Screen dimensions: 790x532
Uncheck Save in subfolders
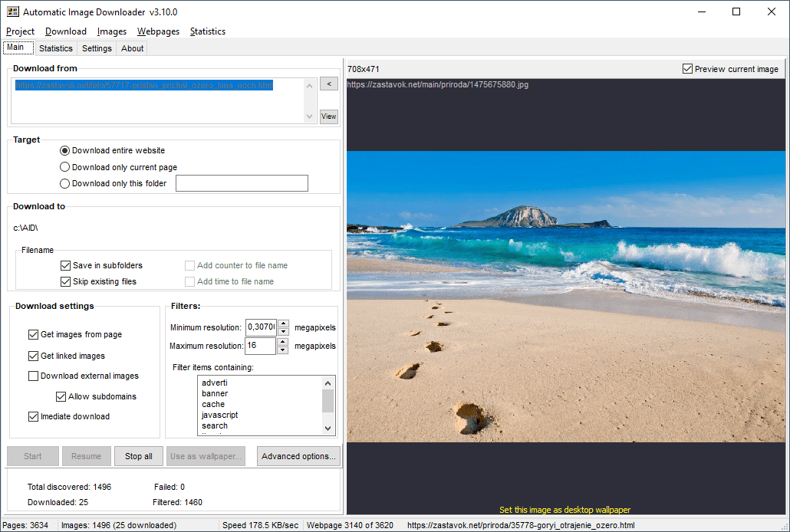(66, 265)
